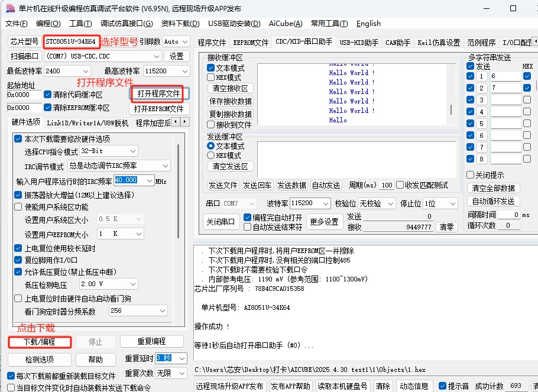This screenshot has width=538, height=392.
Task: Switch to the CAN助手 tab
Action: 398,43
